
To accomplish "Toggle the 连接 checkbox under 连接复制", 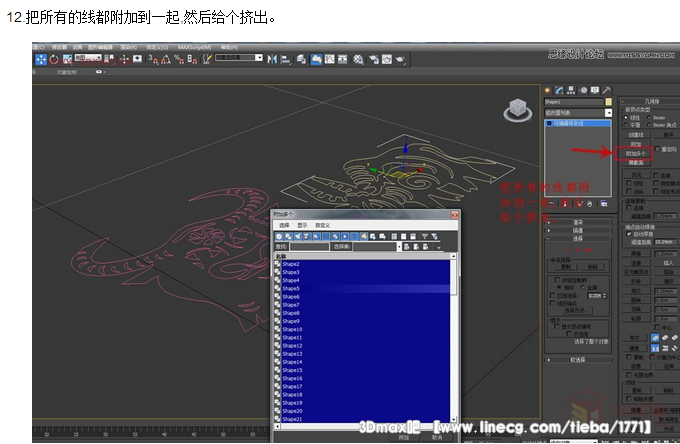I will [628, 208].
